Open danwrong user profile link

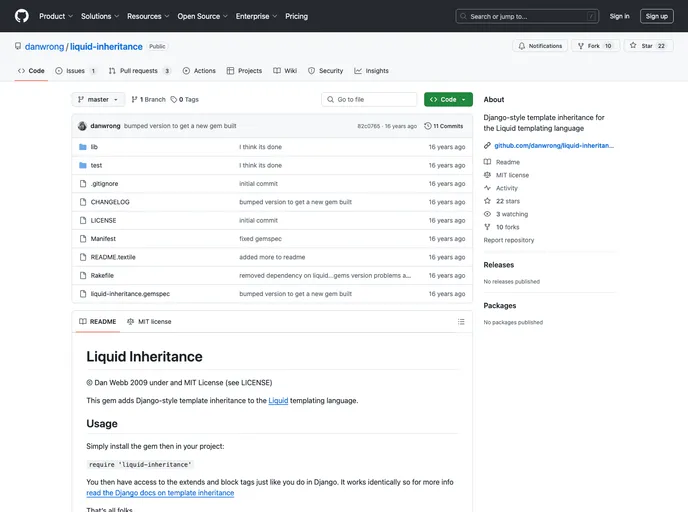click(x=44, y=47)
